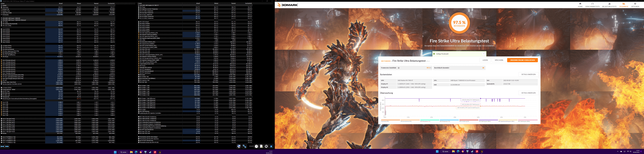Open Steam on right taskbar
The image size is (644, 154).
[x=472, y=151]
